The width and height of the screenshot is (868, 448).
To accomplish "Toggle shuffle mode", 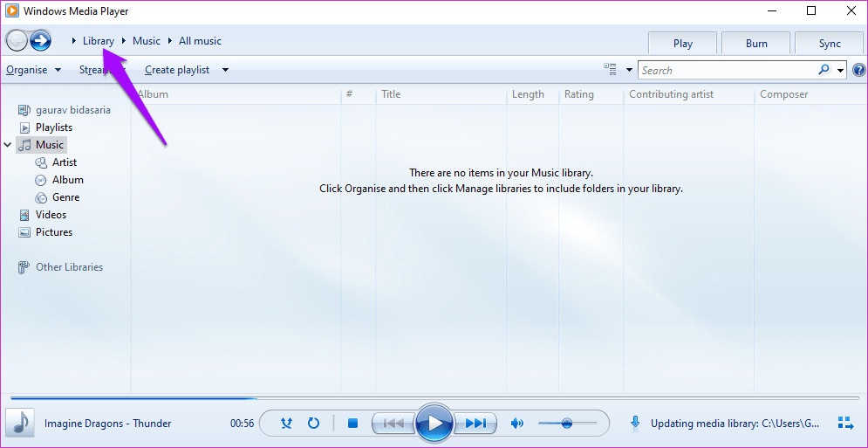I will (x=286, y=423).
